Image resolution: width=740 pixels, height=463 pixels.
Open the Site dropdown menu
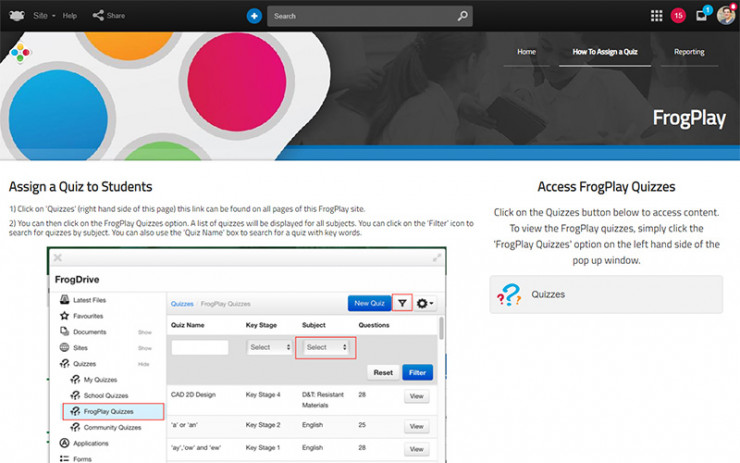(42, 16)
